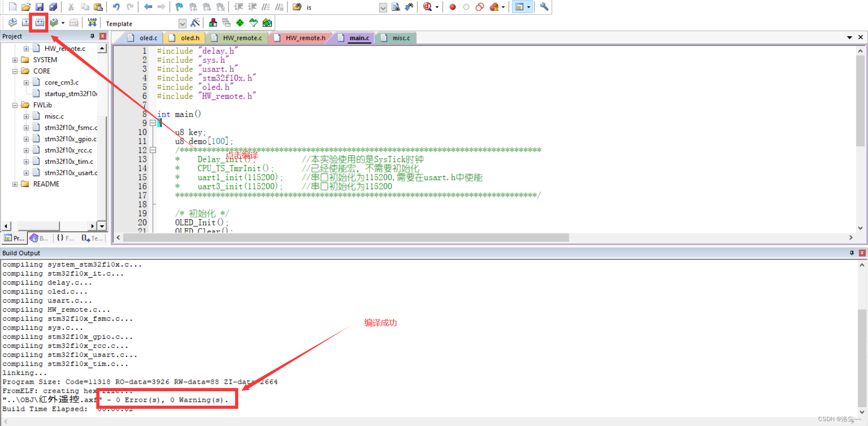Insert a breakpoint with the red dot
The width and height of the screenshot is (868, 426).
(x=453, y=7)
